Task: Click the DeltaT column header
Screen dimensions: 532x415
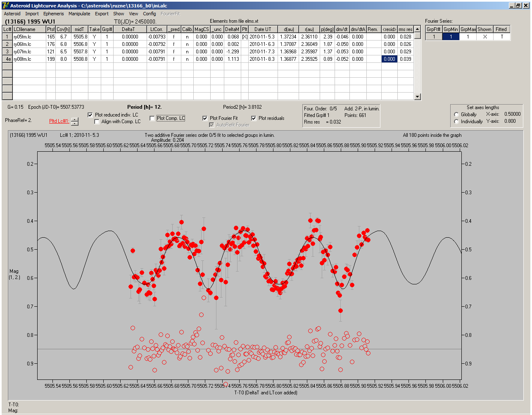Action: tap(130, 29)
